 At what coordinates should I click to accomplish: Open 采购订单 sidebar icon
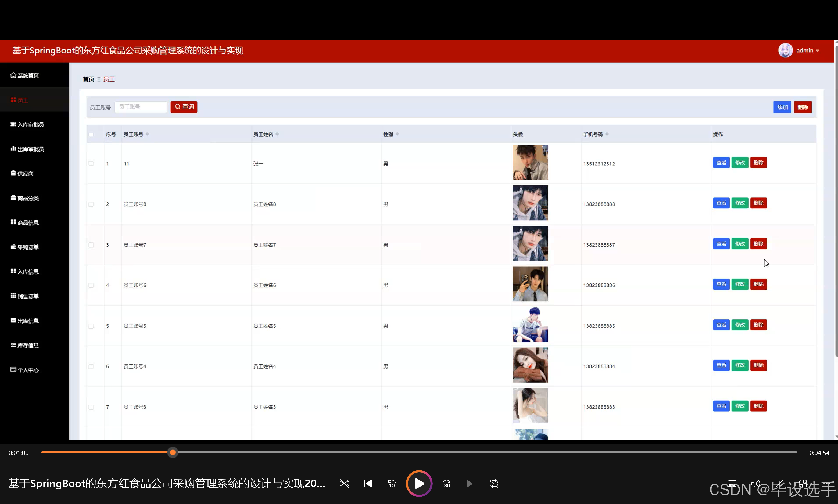pos(13,247)
